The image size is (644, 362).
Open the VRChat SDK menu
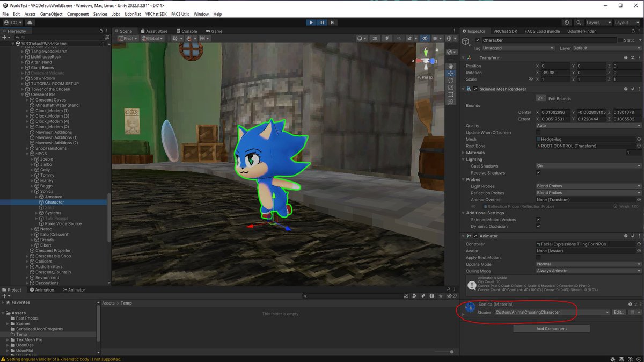[x=156, y=14]
